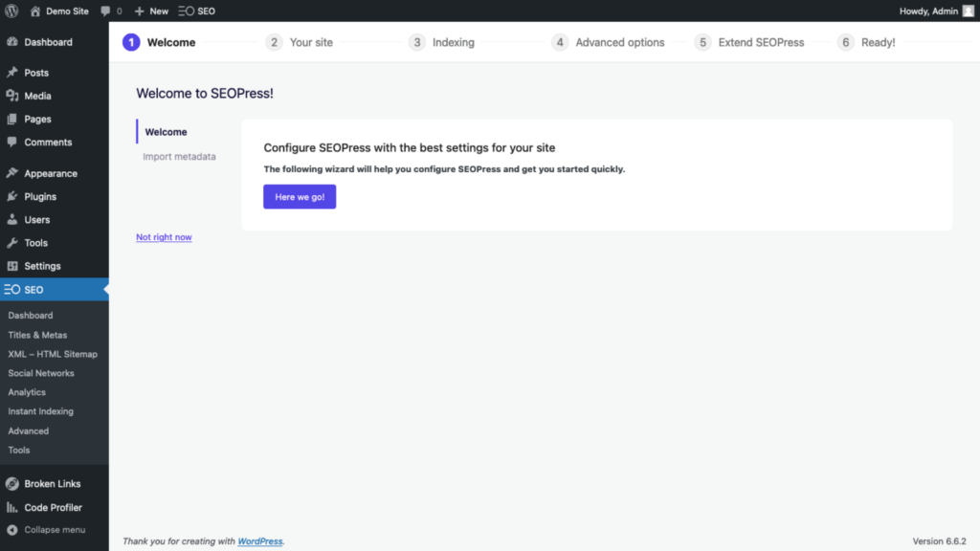Click the Media icon in sidebar
980x551 pixels.
[x=11, y=96]
